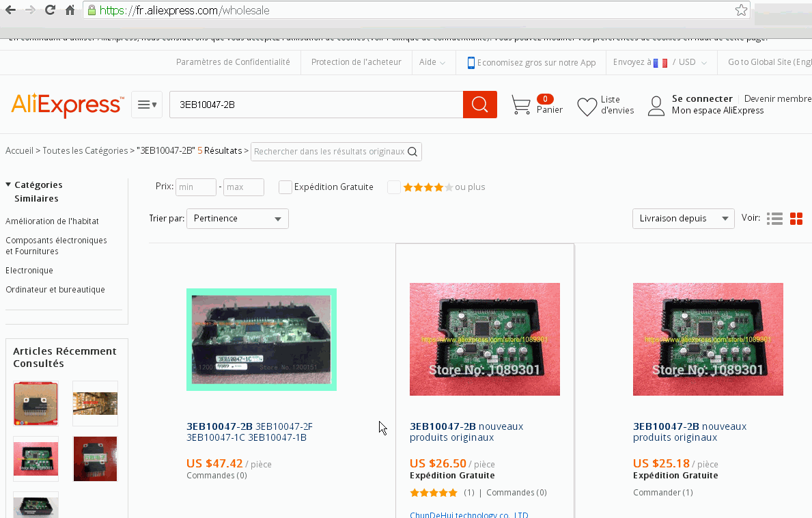This screenshot has height=518, width=812.
Task: Bookmark this page with the star icon
Action: (x=741, y=10)
